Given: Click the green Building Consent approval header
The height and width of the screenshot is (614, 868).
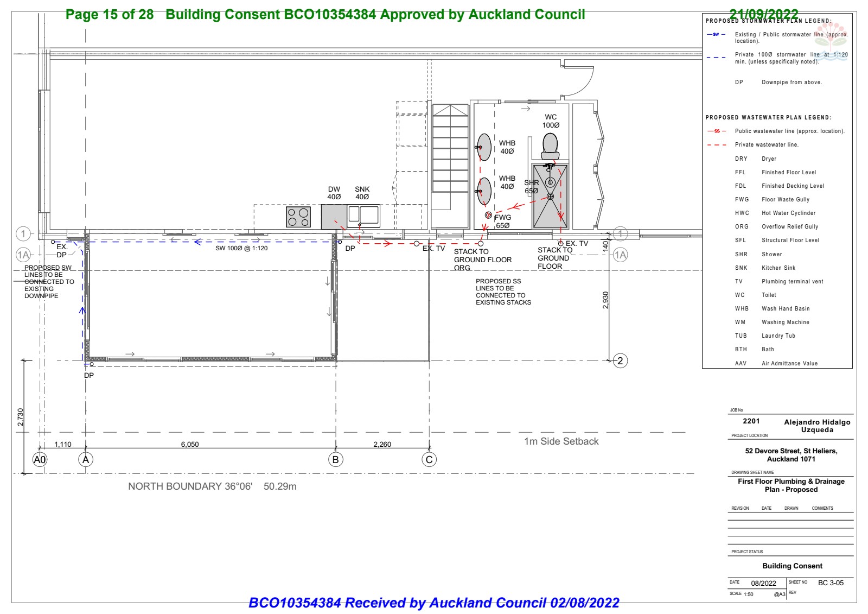Looking at the screenshot, I should (x=325, y=15).
